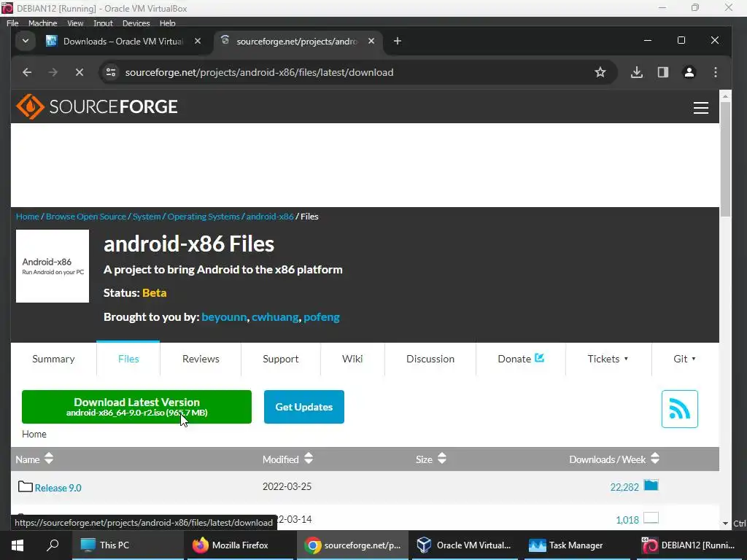Open the SourceForge hamburger menu
Screen dimensions: 747x560
click(x=700, y=108)
